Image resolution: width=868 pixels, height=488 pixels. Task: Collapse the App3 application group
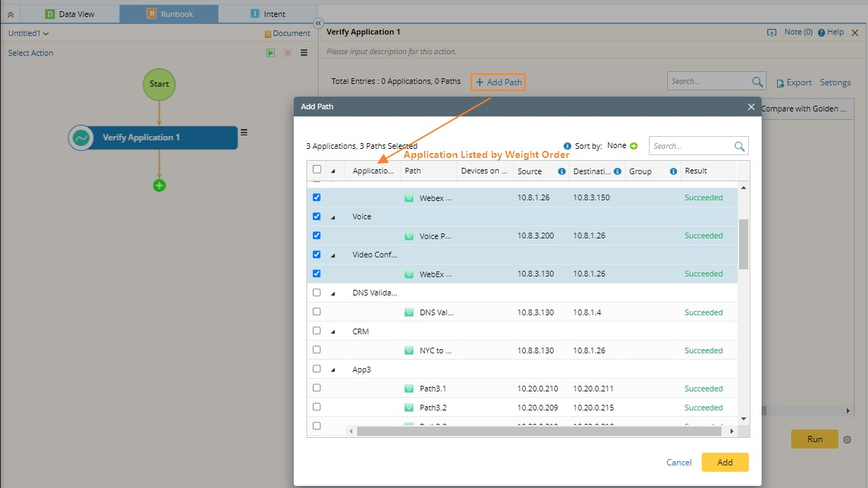[x=333, y=370]
